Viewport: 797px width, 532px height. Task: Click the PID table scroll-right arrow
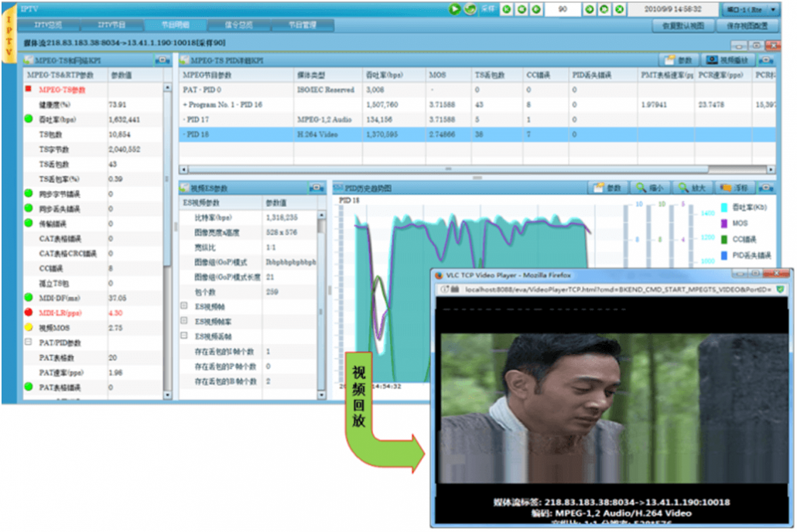click(771, 169)
